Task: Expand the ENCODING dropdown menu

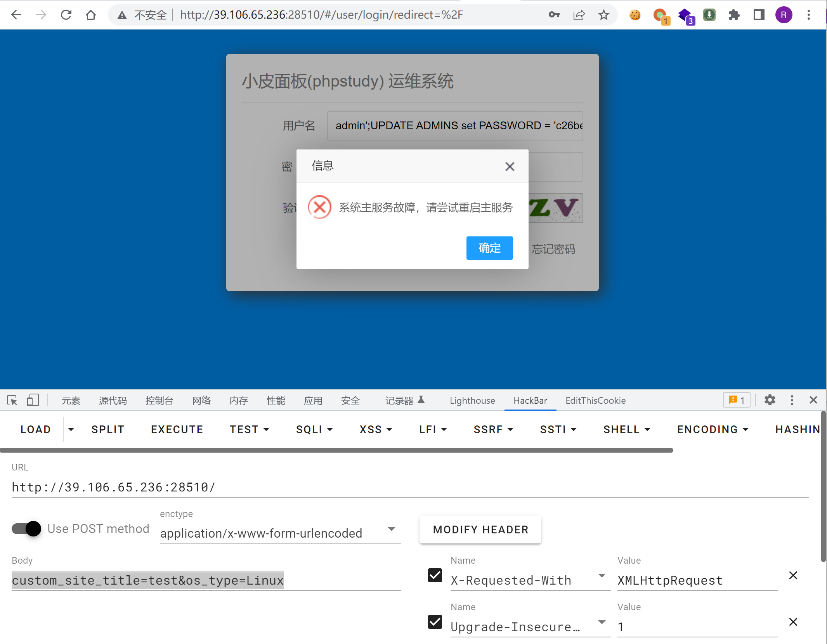Action: (712, 429)
